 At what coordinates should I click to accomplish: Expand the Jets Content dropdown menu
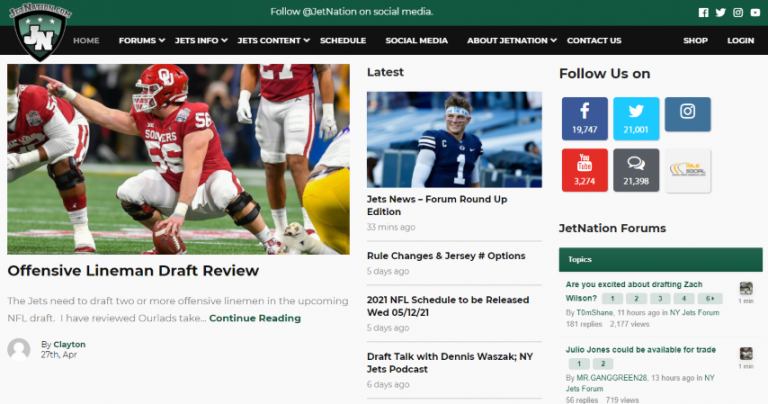click(272, 41)
